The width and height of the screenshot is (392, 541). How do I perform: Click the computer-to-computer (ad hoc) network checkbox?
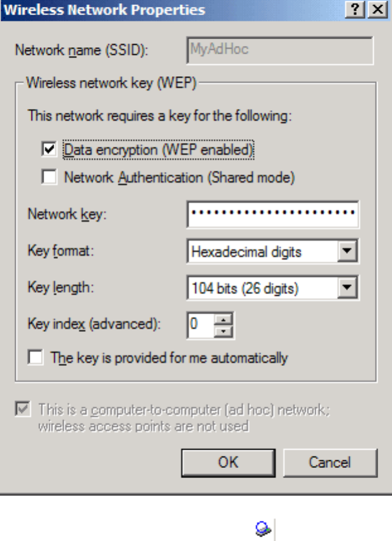click(23, 409)
